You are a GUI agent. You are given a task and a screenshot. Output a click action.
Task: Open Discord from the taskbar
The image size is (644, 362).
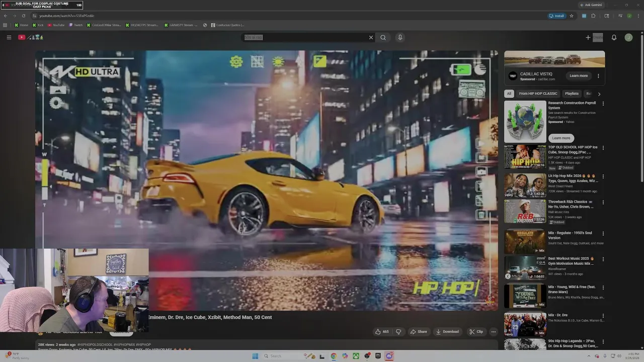pyautogui.click(x=389, y=356)
